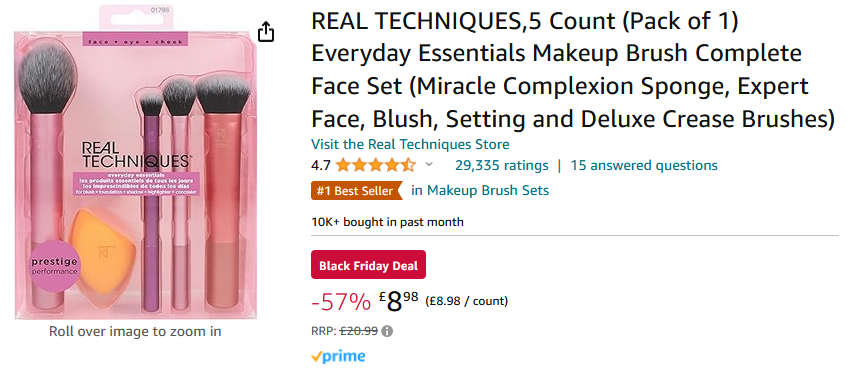Click the £8.98 price
The width and height of the screenshot is (857, 372).
point(398,301)
